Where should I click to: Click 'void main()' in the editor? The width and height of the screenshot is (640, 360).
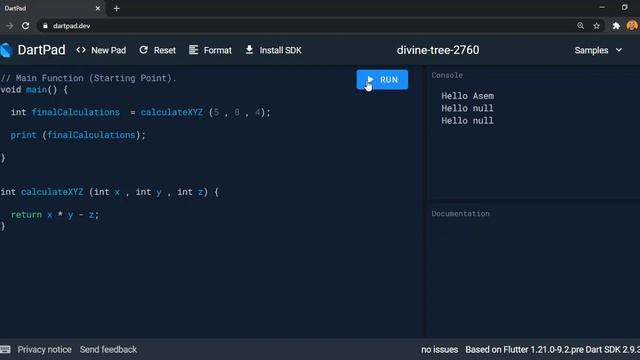tap(29, 90)
